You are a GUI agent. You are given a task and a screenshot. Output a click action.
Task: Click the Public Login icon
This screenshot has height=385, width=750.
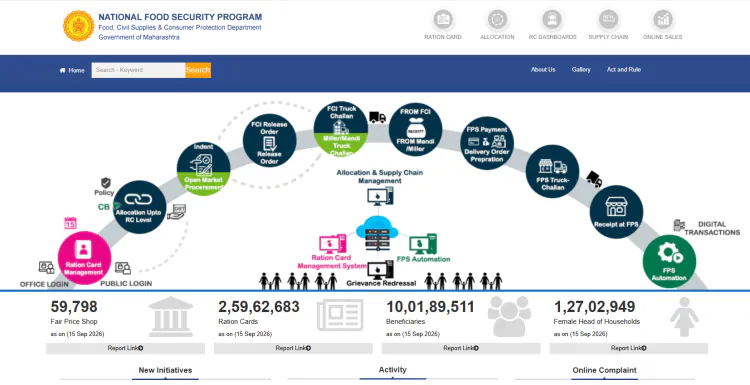(x=123, y=268)
